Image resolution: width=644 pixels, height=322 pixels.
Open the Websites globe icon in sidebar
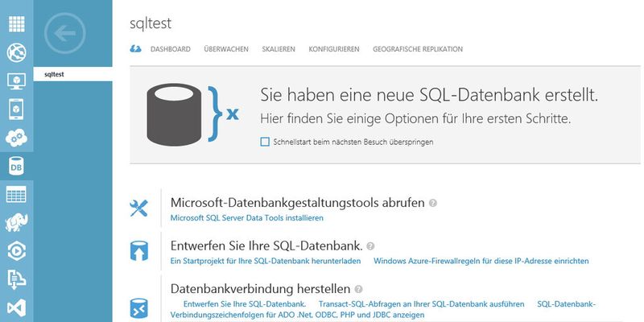[x=16, y=52]
